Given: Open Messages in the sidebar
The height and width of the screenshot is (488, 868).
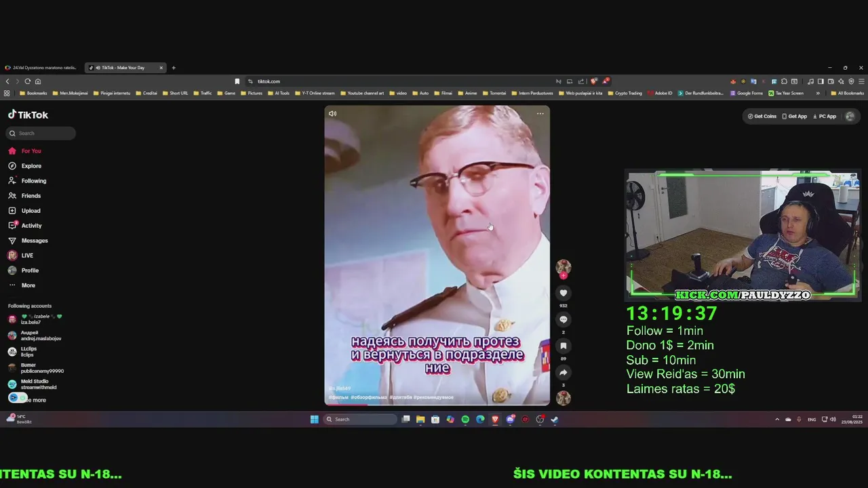Looking at the screenshot, I should (x=35, y=241).
